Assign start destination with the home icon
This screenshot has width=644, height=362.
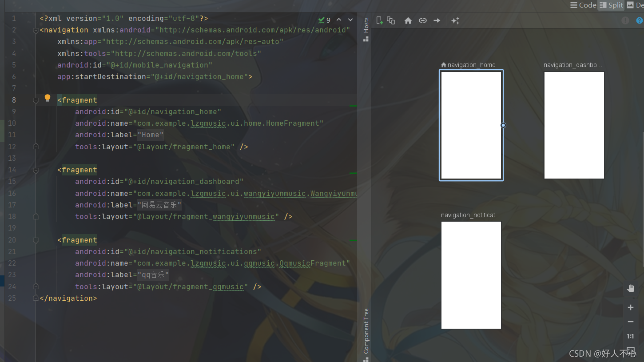point(408,20)
